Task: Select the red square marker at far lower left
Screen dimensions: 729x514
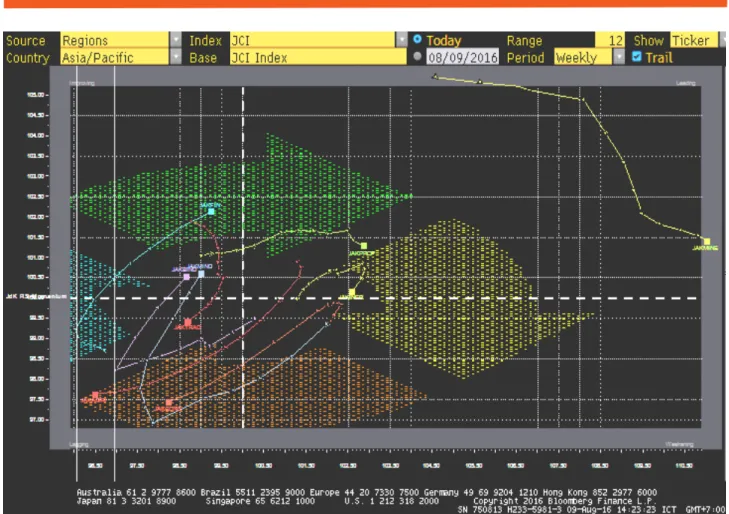Action: click(95, 395)
